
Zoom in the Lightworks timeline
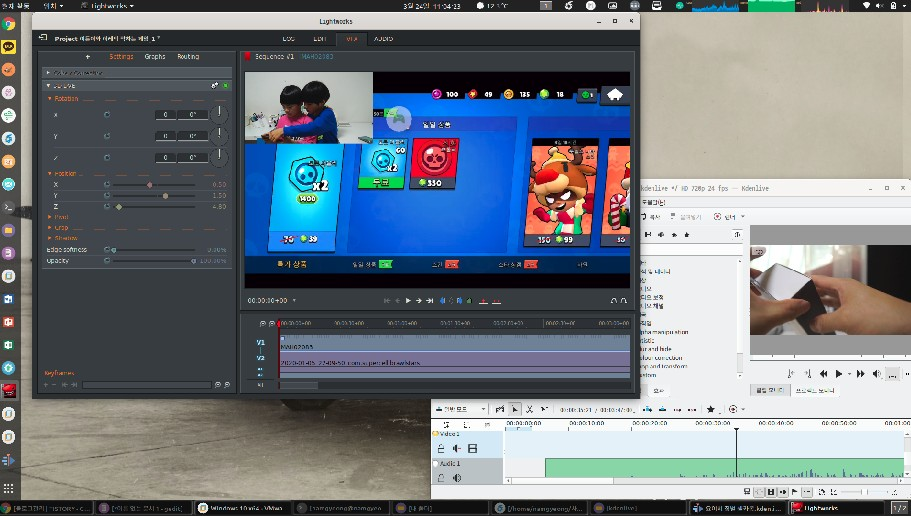coord(271,323)
